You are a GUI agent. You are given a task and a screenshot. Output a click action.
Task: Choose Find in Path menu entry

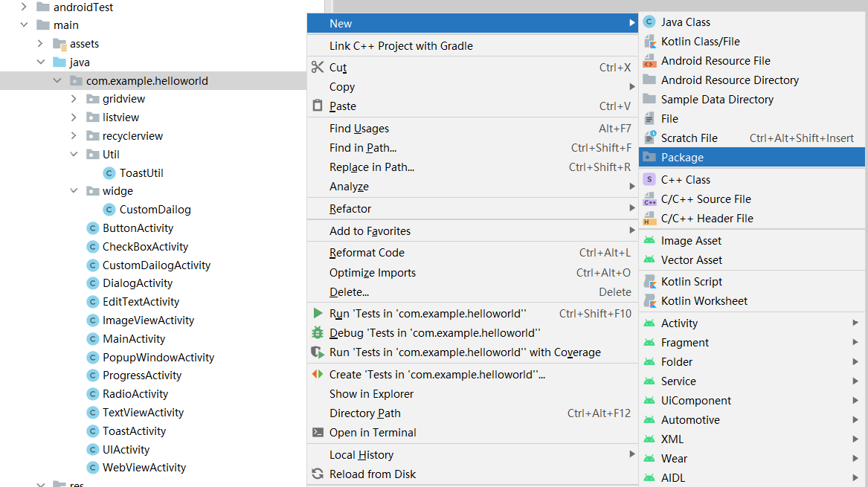pos(363,148)
